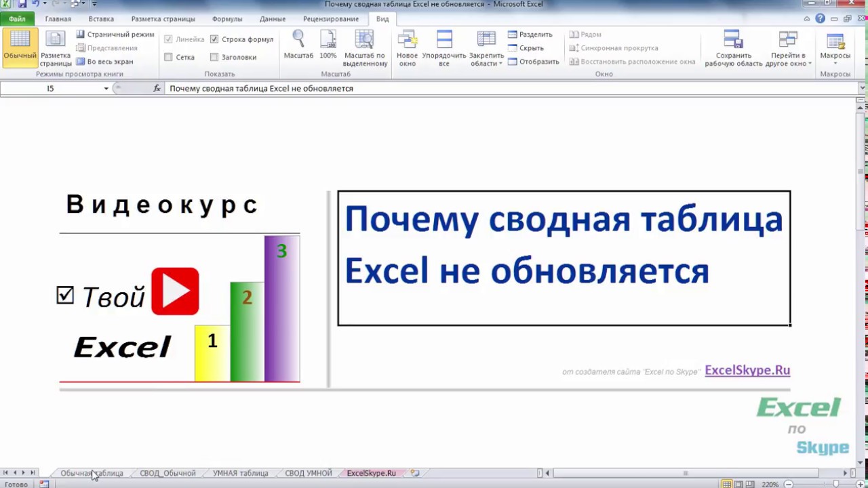Hide the window with Скрыть

526,48
